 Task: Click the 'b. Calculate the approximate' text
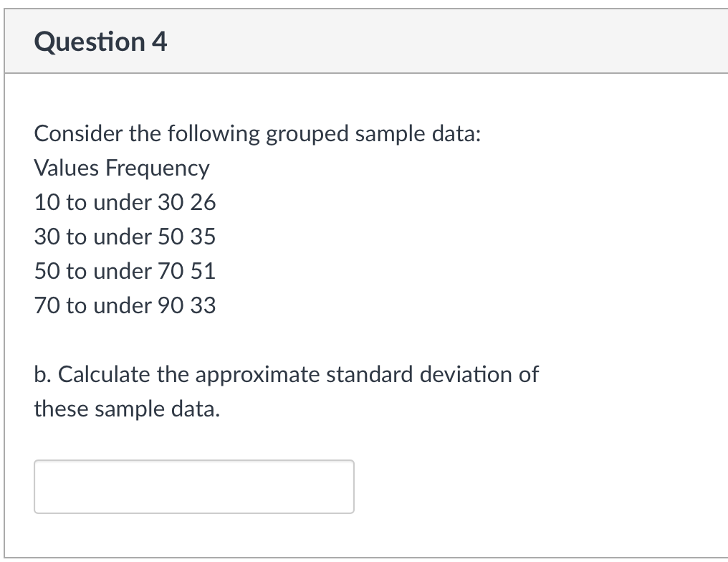(177, 375)
